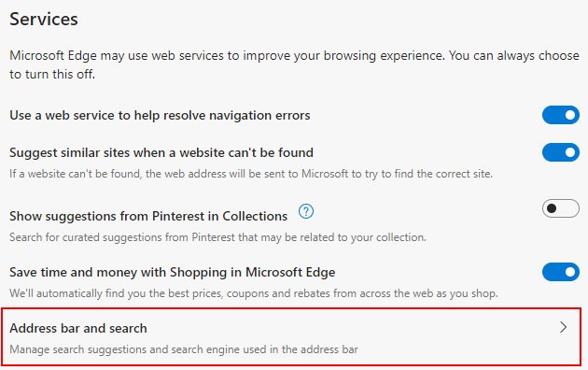Click 'Show suggestions from Pinterest in Collections' label
This screenshot has width=588, height=370.
pos(148,216)
